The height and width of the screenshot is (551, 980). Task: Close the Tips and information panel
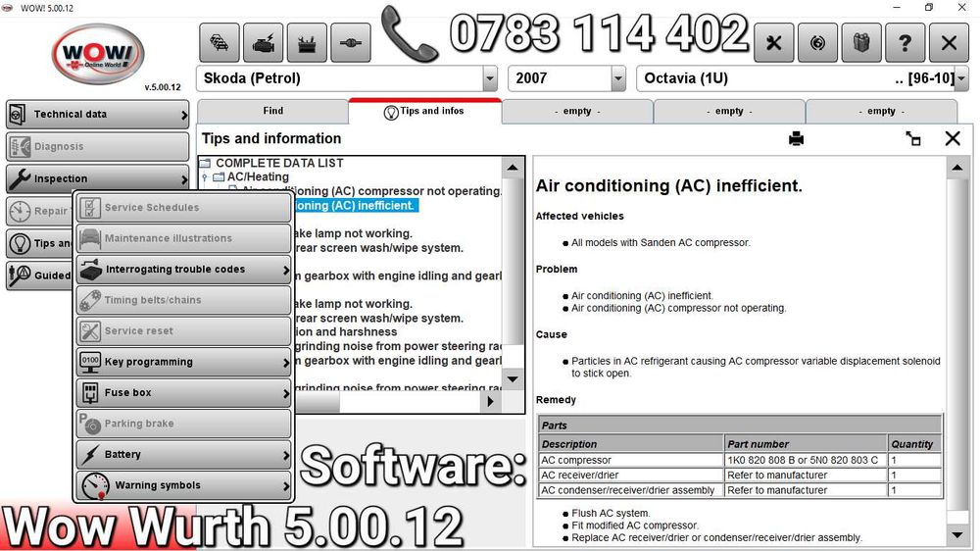(953, 138)
